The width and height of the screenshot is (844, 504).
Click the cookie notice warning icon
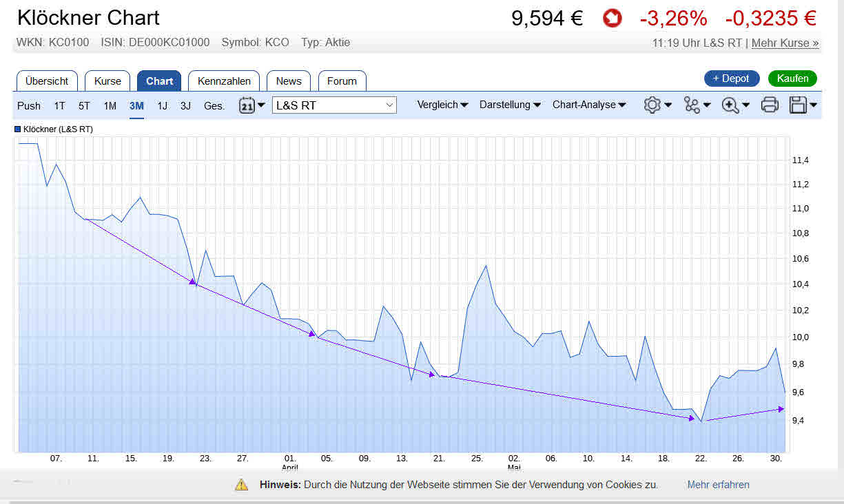tap(241, 485)
